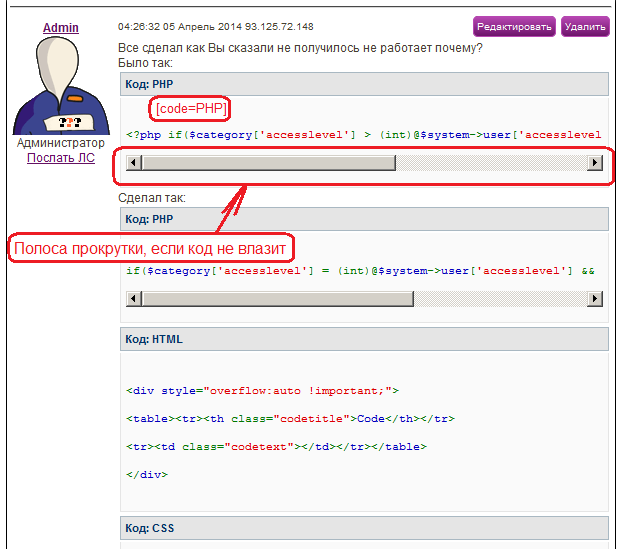Click right arrow of first code scrollbar
The width and height of the screenshot is (627, 549).
tap(595, 163)
